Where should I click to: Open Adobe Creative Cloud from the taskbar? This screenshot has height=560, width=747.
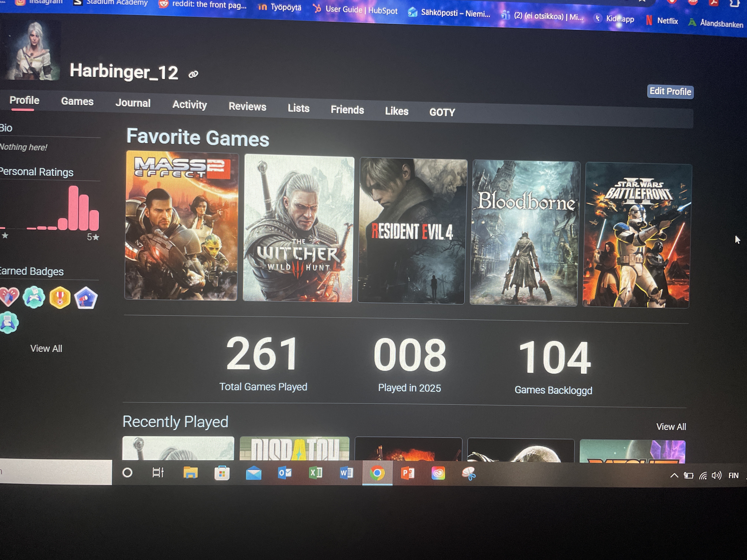pos(438,474)
